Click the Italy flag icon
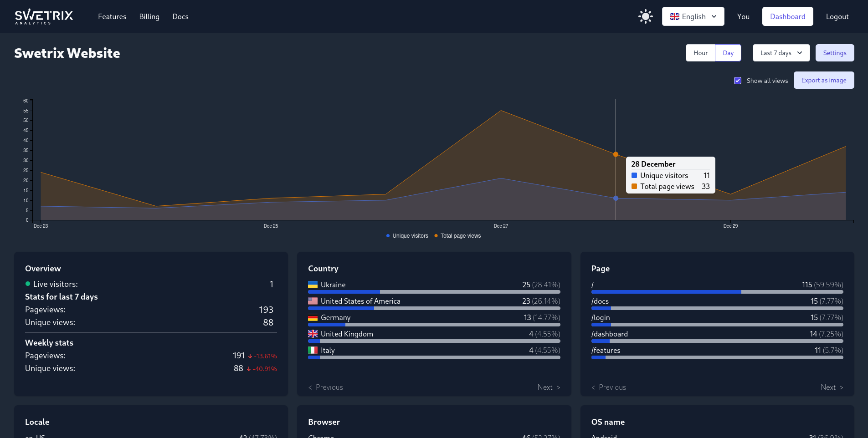The width and height of the screenshot is (868, 438). tap(313, 350)
